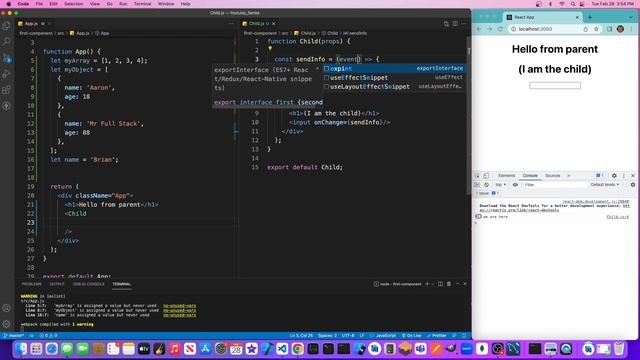Screen dimensions: 640x360
Task: Open the master branch selector in status bar
Action: pos(13,336)
